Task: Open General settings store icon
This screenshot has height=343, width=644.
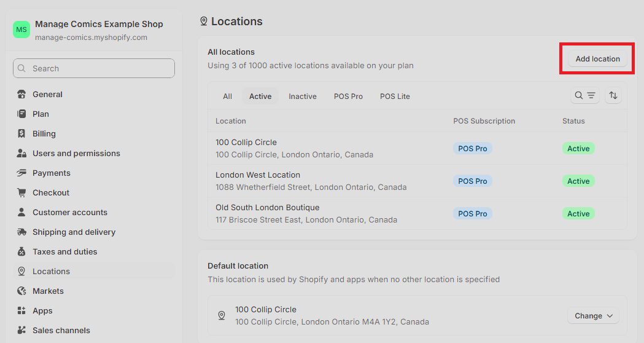Action: 21,94
